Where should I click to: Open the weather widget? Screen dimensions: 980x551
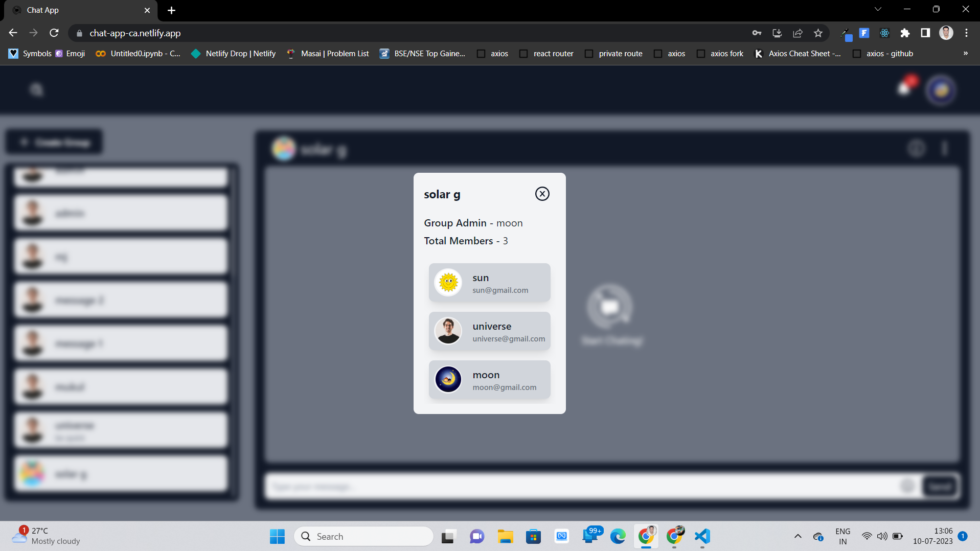[x=46, y=536]
